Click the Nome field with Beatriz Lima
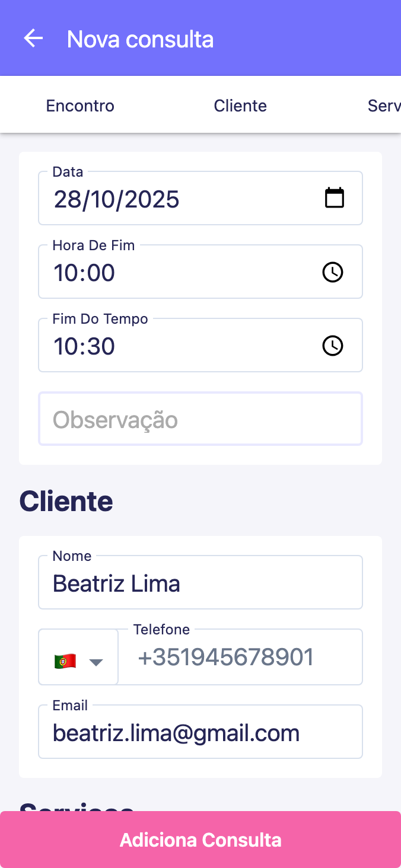The height and width of the screenshot is (868, 401). tap(200, 583)
